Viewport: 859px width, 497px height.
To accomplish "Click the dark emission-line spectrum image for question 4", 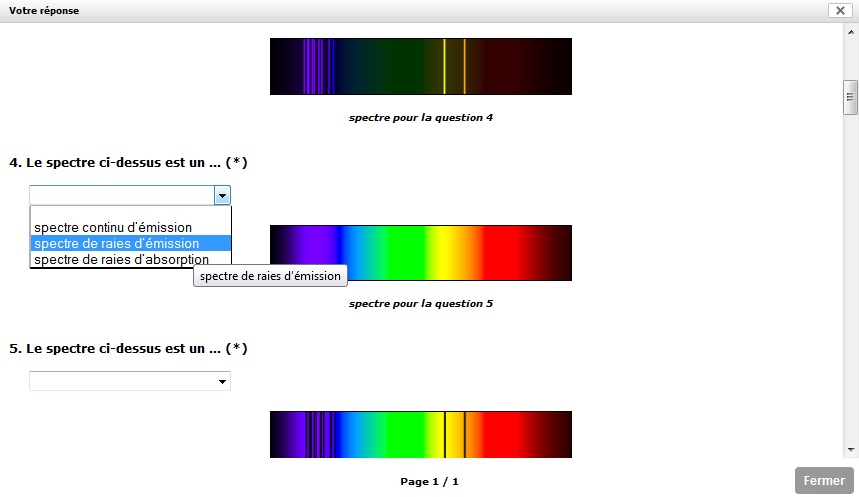I will pos(420,66).
